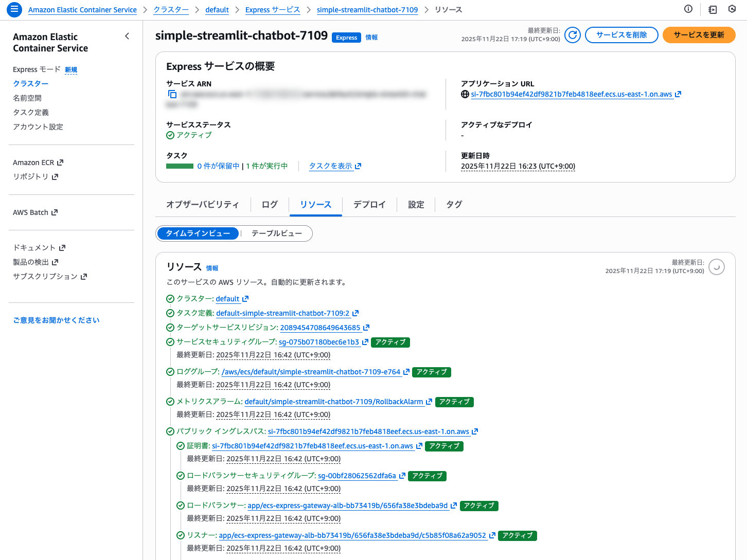Show the タグ tab
747x560 pixels.
click(x=454, y=205)
